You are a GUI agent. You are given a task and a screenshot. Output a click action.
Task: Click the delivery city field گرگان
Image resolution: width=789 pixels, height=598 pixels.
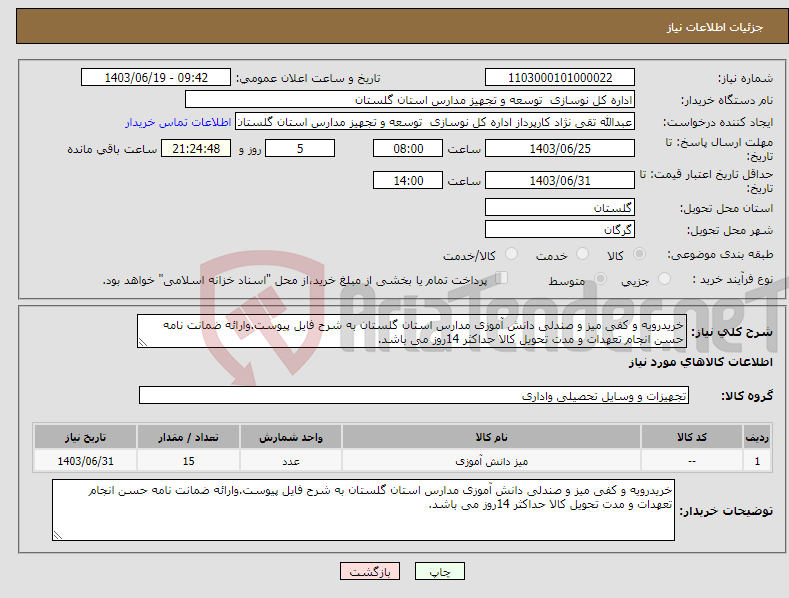[x=560, y=230]
